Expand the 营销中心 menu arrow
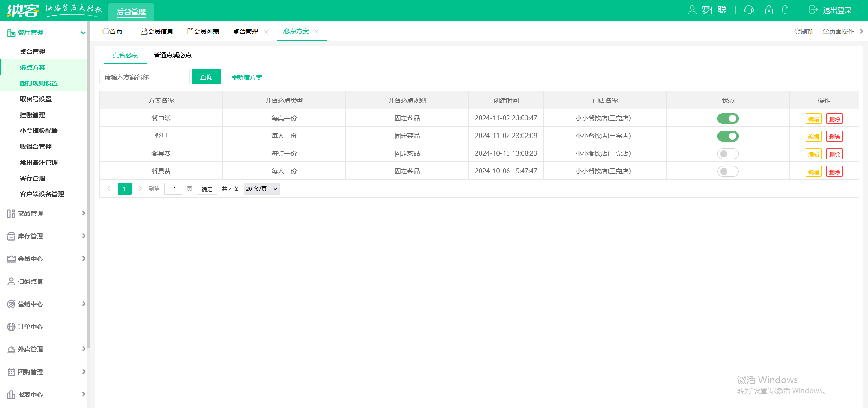 84,304
